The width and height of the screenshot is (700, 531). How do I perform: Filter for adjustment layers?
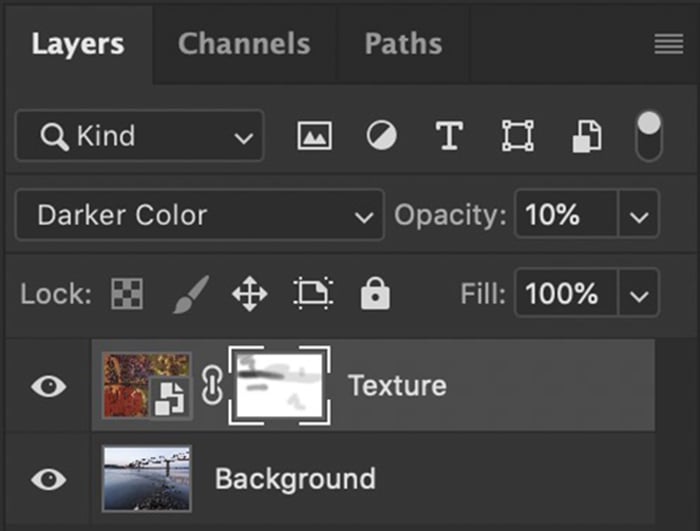382,135
